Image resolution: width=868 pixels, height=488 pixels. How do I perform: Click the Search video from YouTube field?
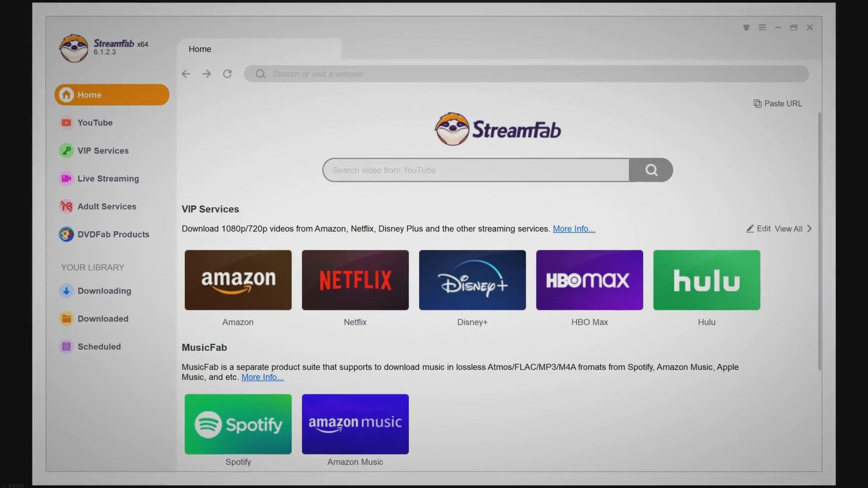point(476,170)
